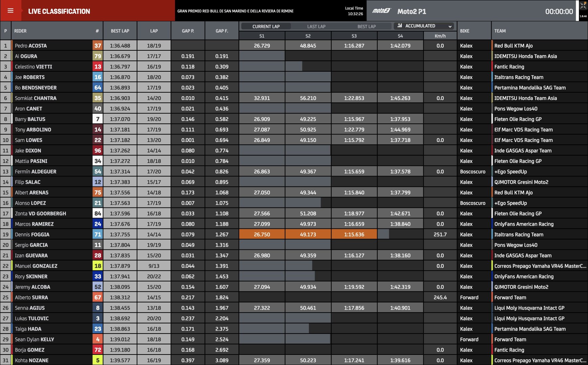
Task: Select rider Somkiat CHANTRA
Action: click(36, 98)
